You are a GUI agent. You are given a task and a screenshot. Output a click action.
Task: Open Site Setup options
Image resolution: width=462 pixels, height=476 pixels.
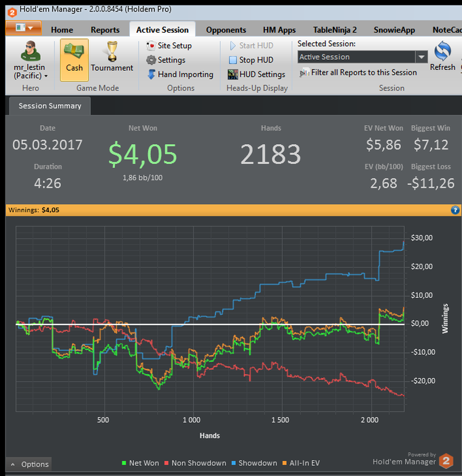click(168, 46)
